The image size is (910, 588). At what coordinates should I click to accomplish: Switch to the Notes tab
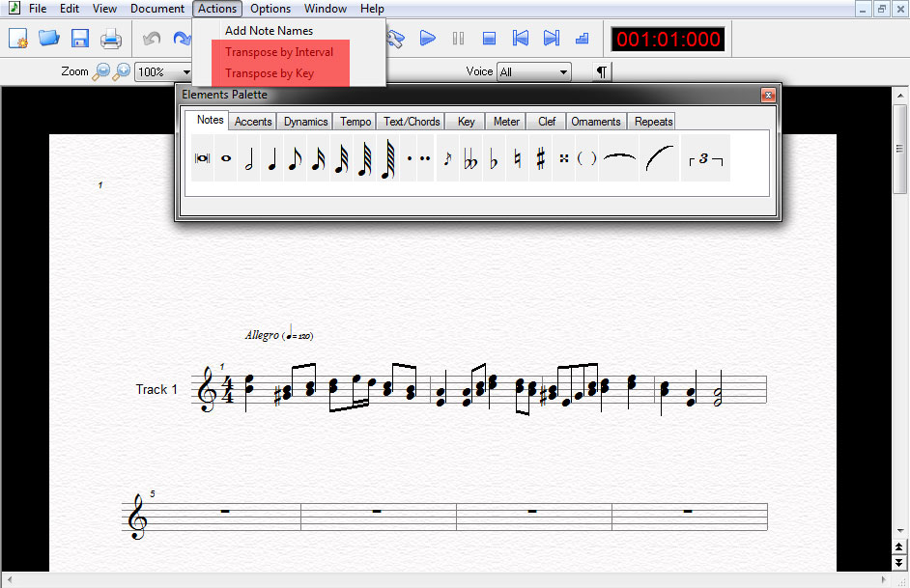tap(210, 120)
